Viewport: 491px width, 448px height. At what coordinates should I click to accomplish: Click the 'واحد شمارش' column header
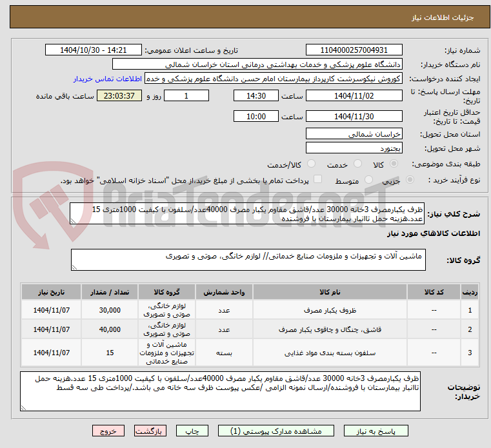(224, 292)
